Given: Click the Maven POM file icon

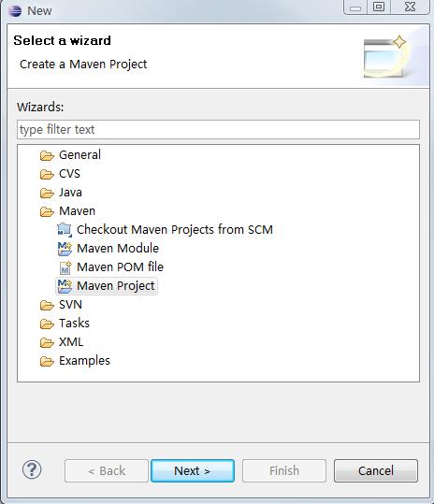Looking at the screenshot, I should coord(65,267).
